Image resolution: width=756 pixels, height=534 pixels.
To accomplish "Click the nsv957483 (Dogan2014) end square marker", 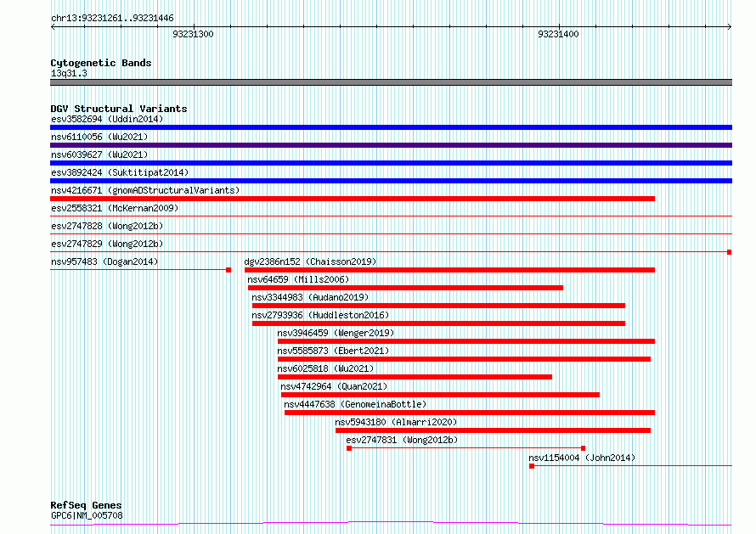I will pyautogui.click(x=228, y=270).
